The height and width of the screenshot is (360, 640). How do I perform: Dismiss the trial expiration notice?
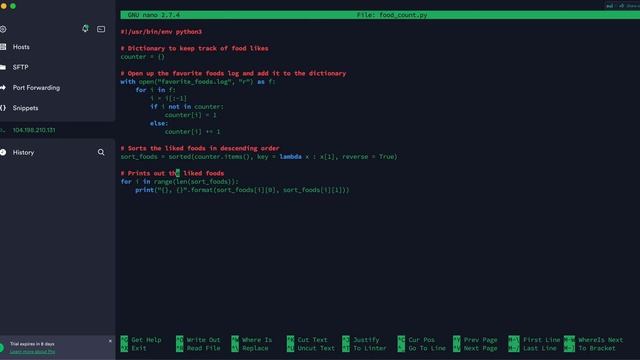tap(110, 341)
